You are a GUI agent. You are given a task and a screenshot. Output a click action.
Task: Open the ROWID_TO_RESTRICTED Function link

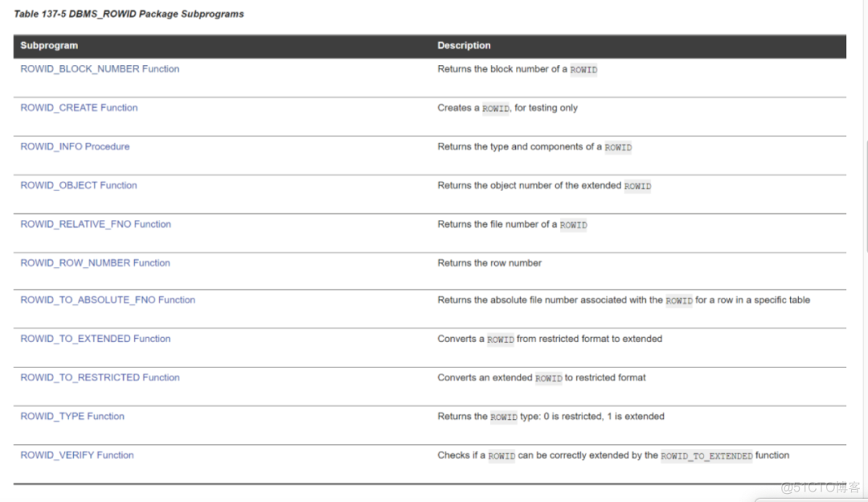[100, 376]
